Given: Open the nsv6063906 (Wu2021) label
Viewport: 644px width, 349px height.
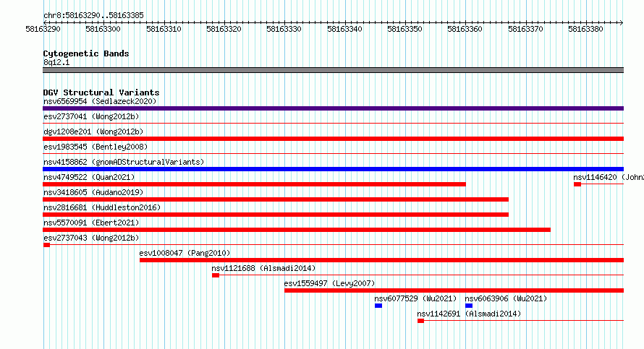Looking at the screenshot, I should click(x=506, y=298).
